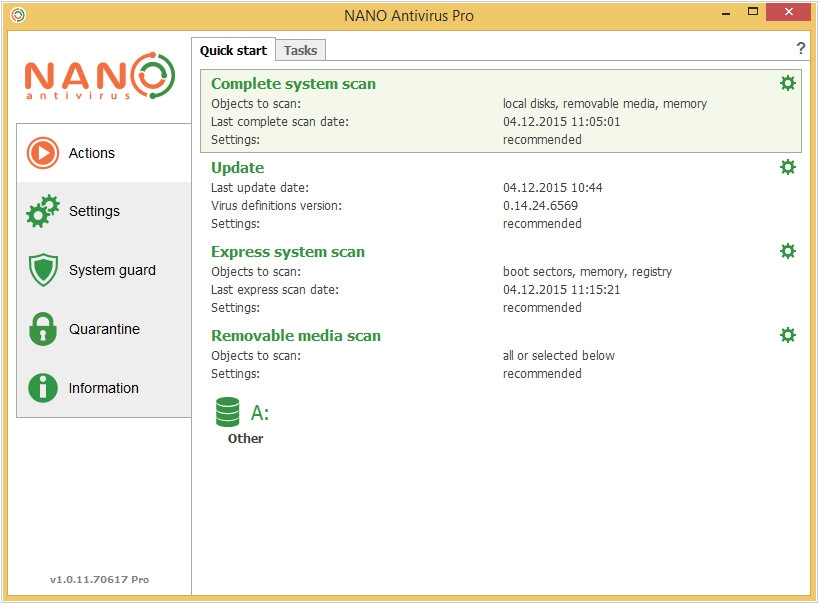Maximize the NANO Antivirus window

pyautogui.click(x=752, y=13)
